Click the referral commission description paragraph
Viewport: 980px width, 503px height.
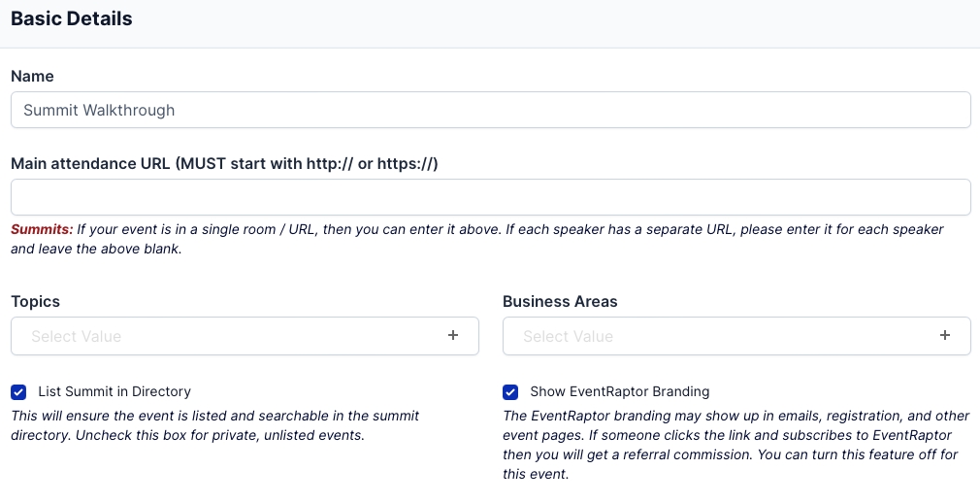726,445
